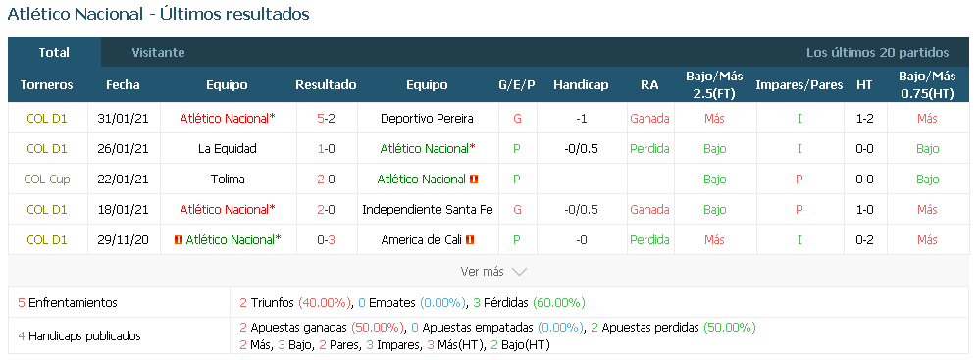Open America de Cali team link
This screenshot has width=980, height=360.
421,240
